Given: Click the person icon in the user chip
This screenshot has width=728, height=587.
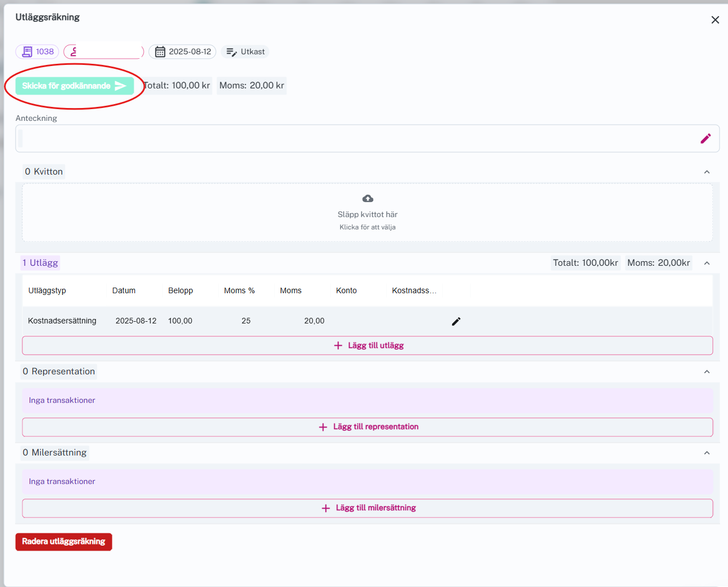Looking at the screenshot, I should coord(73,52).
